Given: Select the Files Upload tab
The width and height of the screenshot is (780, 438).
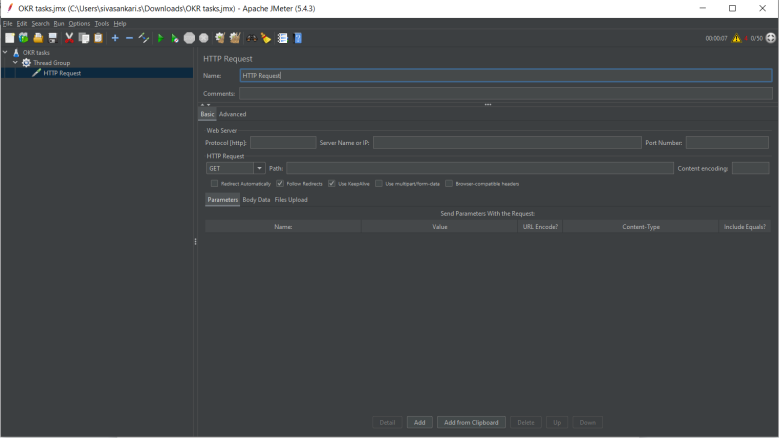Looking at the screenshot, I should click(x=291, y=200).
